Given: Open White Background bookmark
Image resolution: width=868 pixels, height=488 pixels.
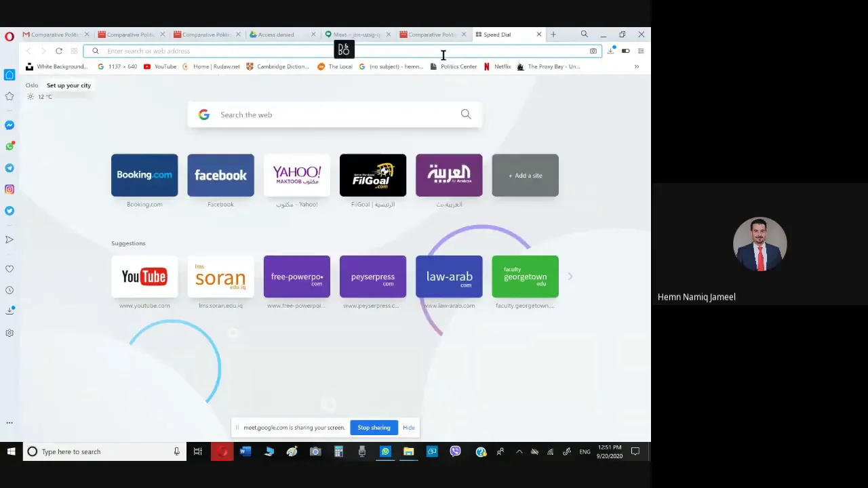Looking at the screenshot, I should click(x=57, y=66).
